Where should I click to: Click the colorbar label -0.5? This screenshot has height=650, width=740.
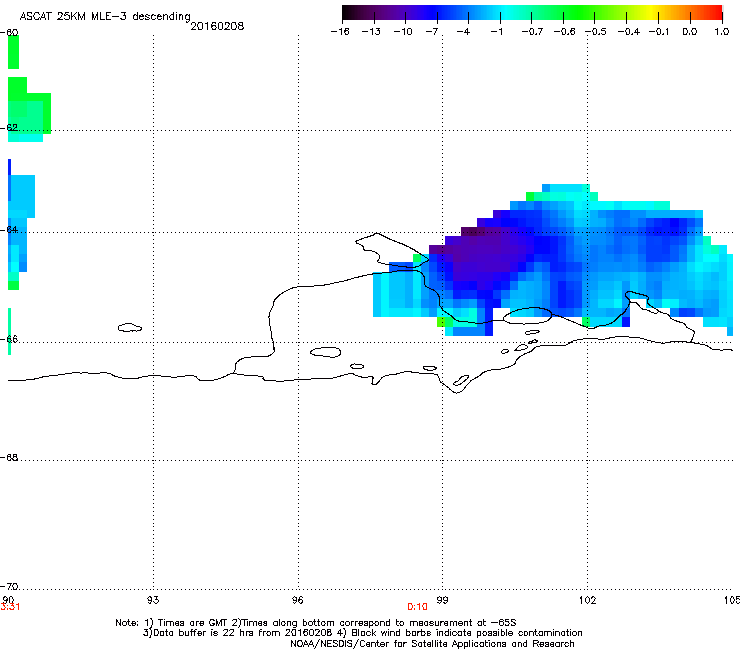pyautogui.click(x=596, y=32)
